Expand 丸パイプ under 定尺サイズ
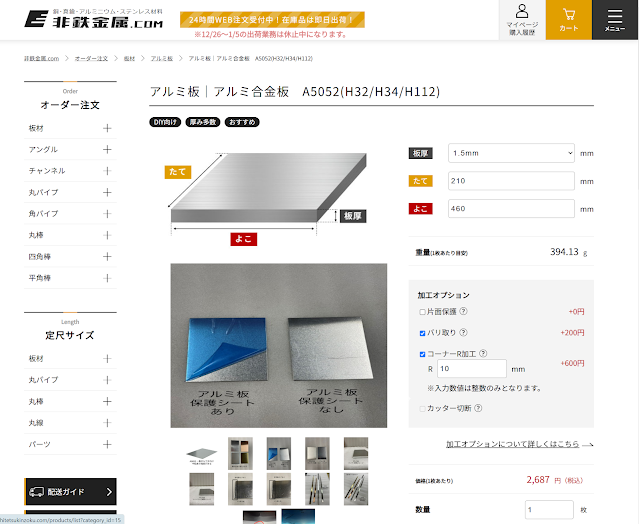This screenshot has height=524, width=639. click(70, 380)
